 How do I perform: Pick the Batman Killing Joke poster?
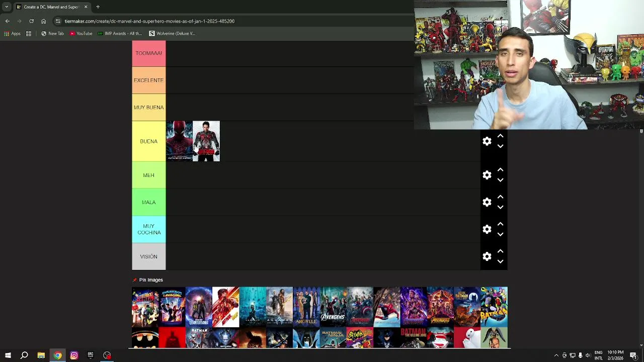click(x=414, y=338)
